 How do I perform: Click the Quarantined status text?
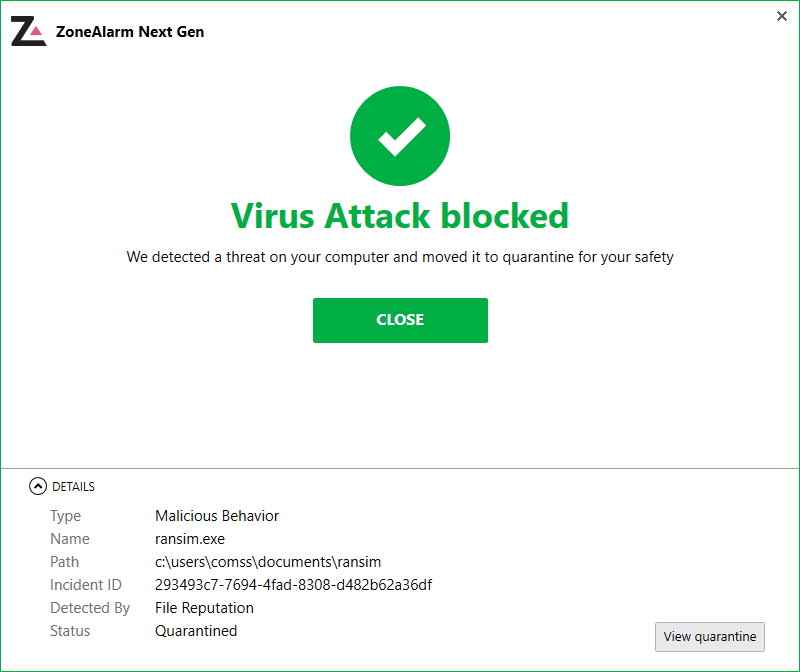point(196,630)
